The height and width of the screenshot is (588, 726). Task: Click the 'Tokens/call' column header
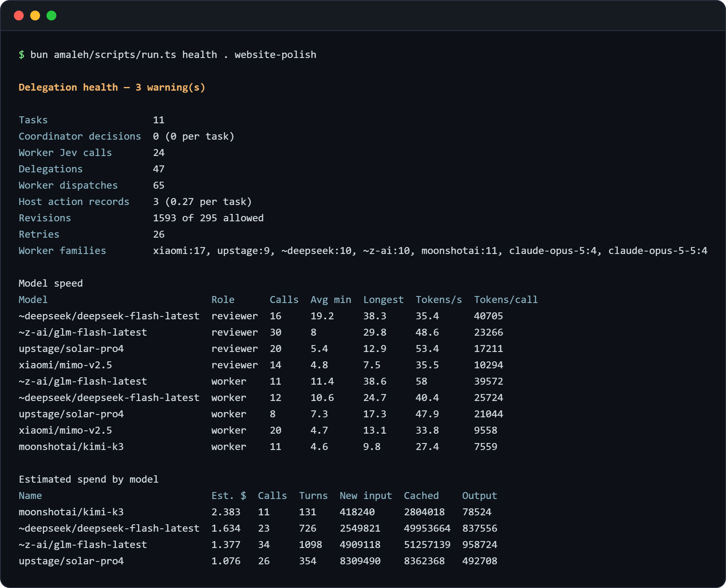coord(506,300)
